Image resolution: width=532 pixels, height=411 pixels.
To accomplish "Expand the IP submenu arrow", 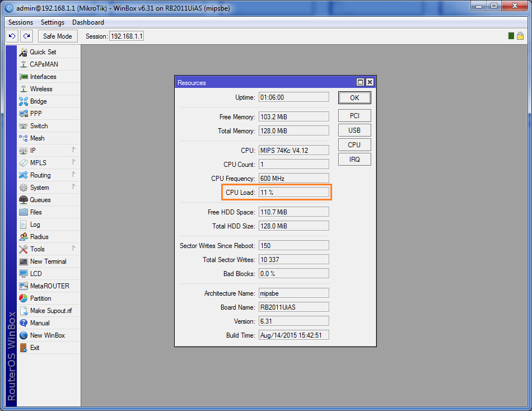I will pos(74,150).
